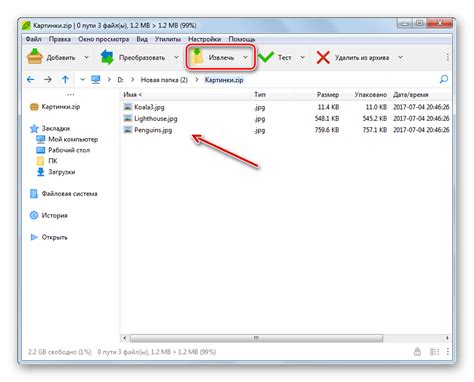Click the Извлечь (Extract) folder icon
The width and height of the screenshot is (474, 382).
197,57
